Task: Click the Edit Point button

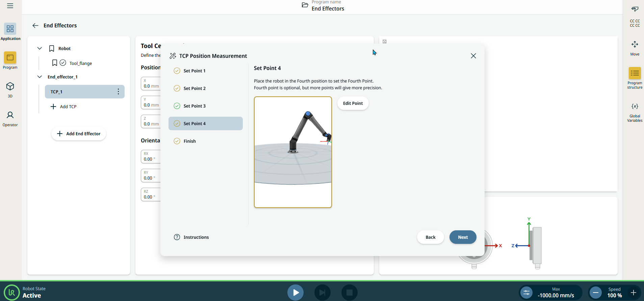Action: [x=353, y=103]
